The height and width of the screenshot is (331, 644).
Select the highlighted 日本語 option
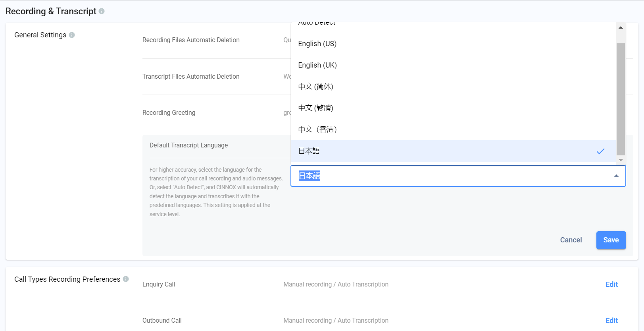pos(453,151)
